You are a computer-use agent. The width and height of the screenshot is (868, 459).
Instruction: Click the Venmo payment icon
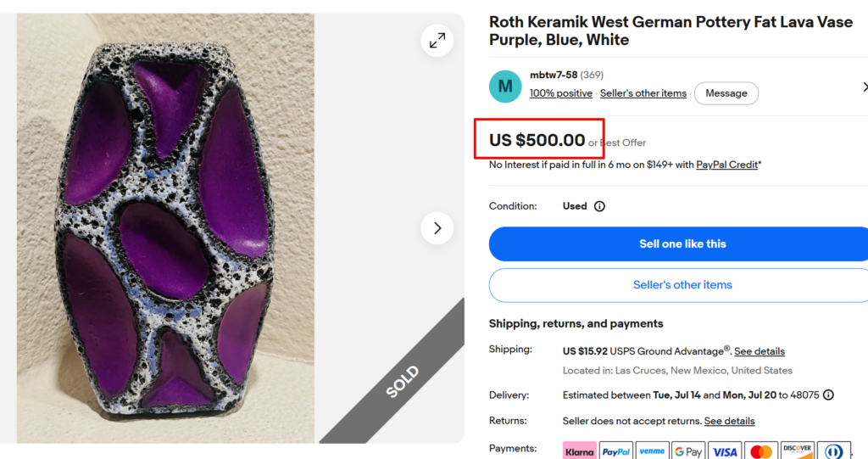tap(652, 451)
